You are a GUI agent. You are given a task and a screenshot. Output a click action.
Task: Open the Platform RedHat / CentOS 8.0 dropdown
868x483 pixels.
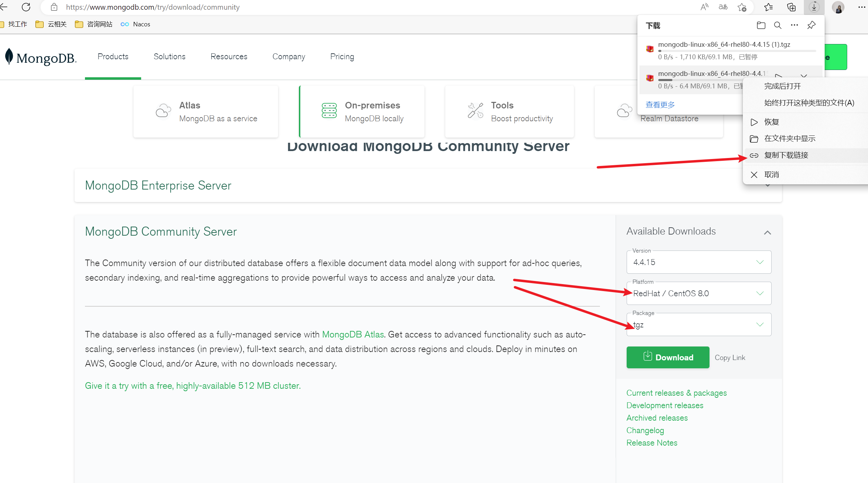point(699,293)
